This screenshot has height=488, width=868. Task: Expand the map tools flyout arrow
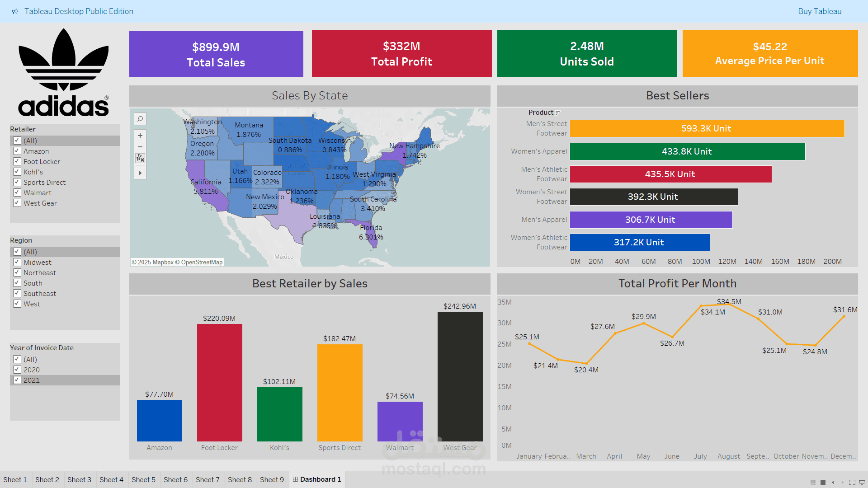click(140, 173)
